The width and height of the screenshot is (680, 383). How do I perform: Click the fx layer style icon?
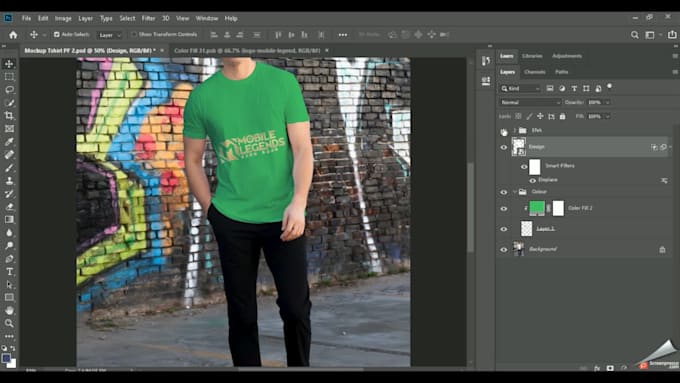[597, 368]
